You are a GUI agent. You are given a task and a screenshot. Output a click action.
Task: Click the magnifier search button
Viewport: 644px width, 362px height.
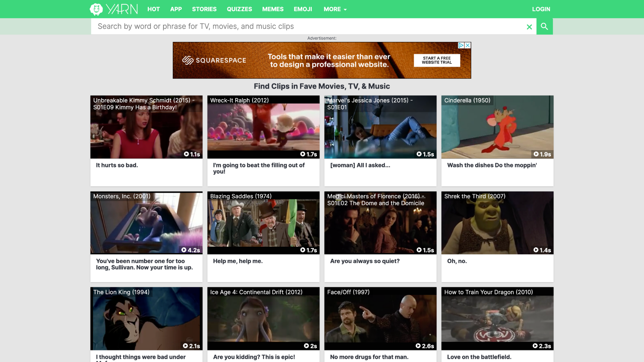pos(544,26)
